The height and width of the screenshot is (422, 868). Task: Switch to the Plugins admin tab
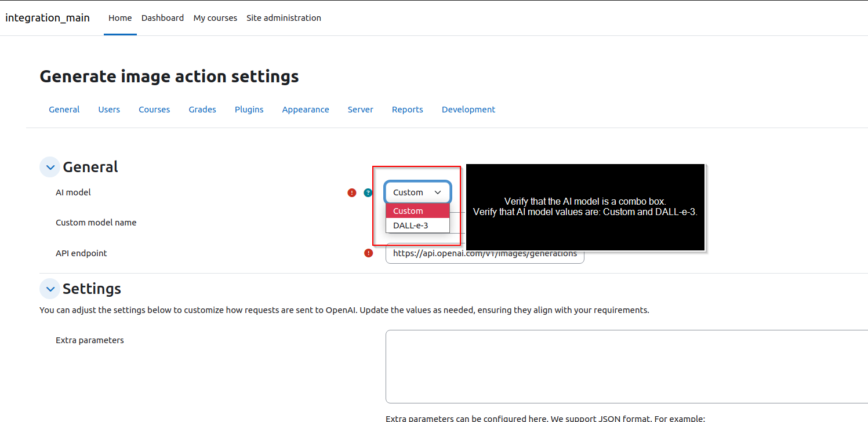coord(249,110)
